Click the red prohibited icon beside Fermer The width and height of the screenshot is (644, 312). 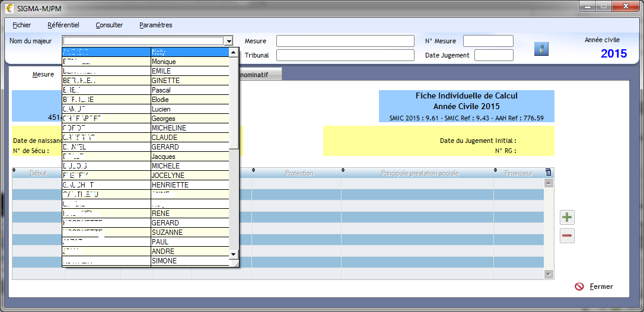tap(579, 286)
